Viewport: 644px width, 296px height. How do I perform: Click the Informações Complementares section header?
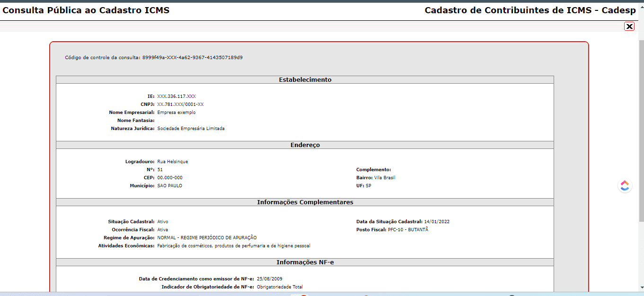(x=305, y=202)
